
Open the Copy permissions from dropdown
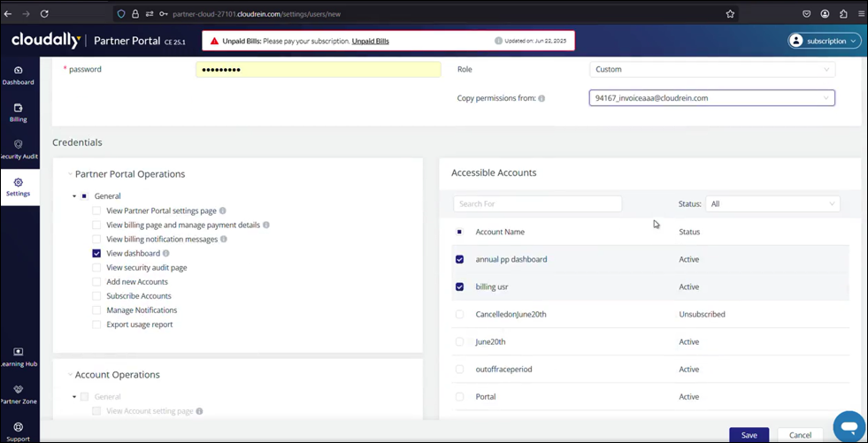[x=712, y=98]
